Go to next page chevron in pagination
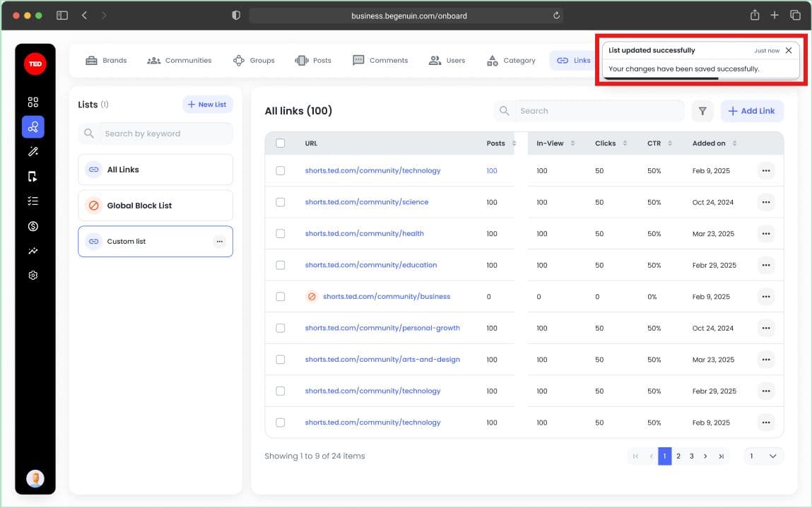 click(x=705, y=456)
